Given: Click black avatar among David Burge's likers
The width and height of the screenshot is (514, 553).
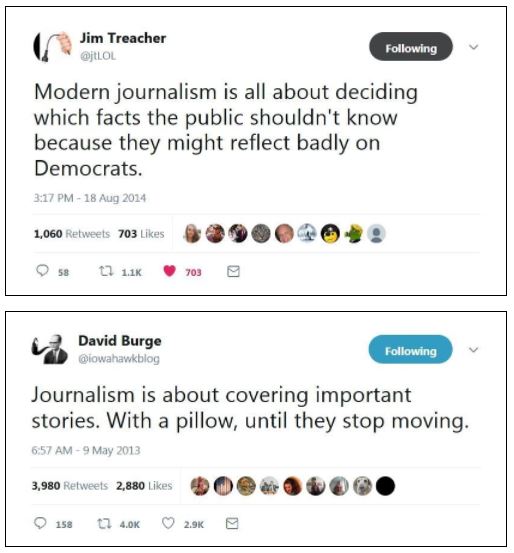Looking at the screenshot, I should [x=385, y=486].
